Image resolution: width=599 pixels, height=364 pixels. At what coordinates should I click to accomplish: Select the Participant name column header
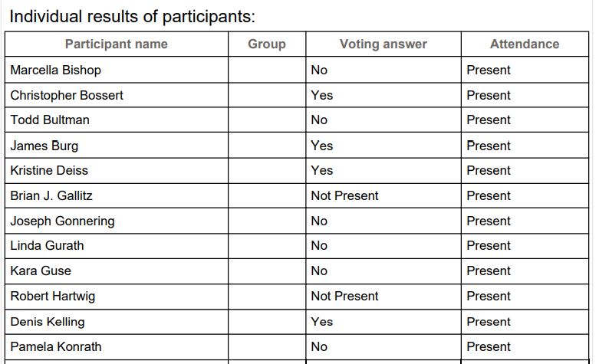[x=116, y=44]
